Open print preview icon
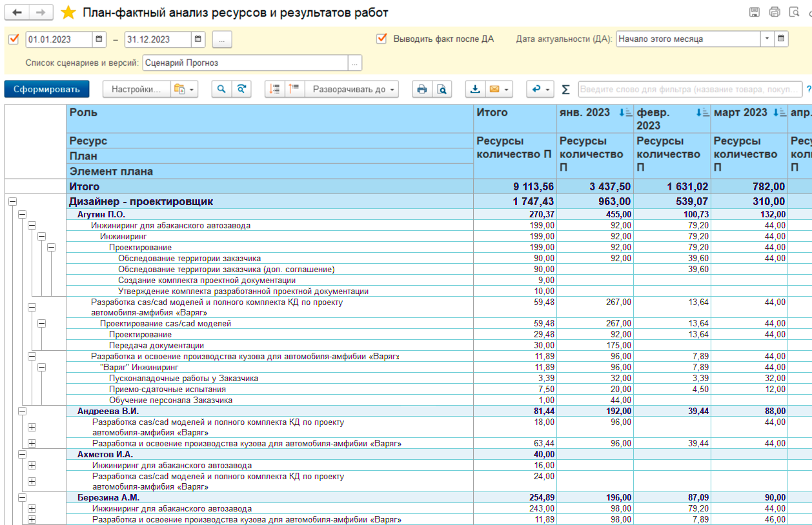This screenshot has height=525, width=812. tap(442, 90)
